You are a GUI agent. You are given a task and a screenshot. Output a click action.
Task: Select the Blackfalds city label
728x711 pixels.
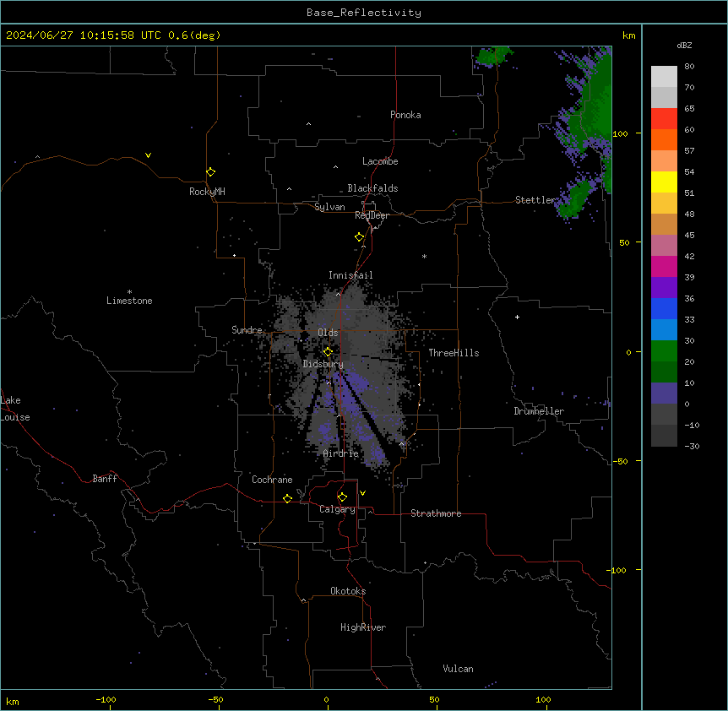pos(372,188)
